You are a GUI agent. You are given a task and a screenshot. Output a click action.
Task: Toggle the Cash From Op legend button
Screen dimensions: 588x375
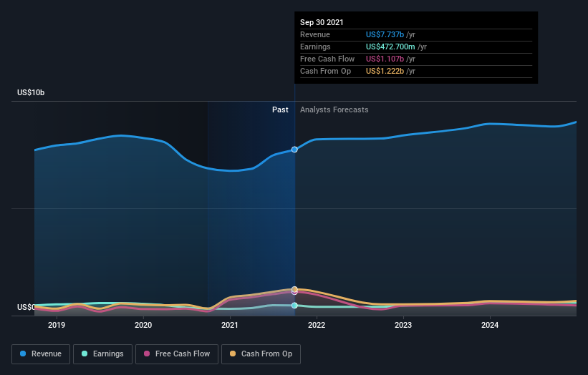[x=261, y=354]
